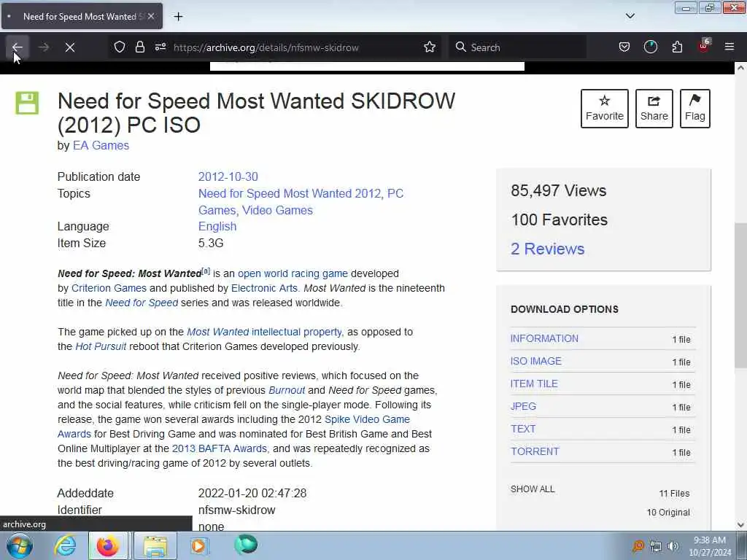Open the tracking protection shield icon
Screen dimensions: 747x560
(x=120, y=47)
